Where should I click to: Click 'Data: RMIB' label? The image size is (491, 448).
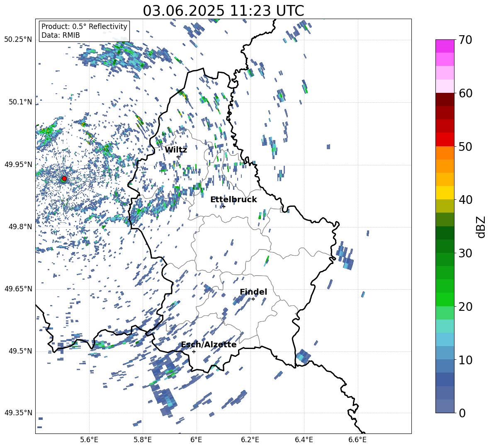point(61,35)
